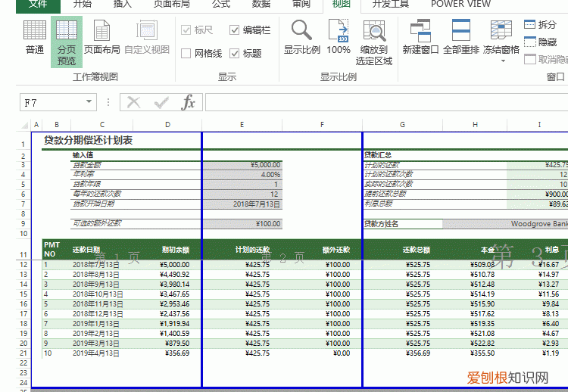Viewport: 568px width, 392px height.
Task: Select interest rate cell 4.00%
Action: click(x=242, y=175)
